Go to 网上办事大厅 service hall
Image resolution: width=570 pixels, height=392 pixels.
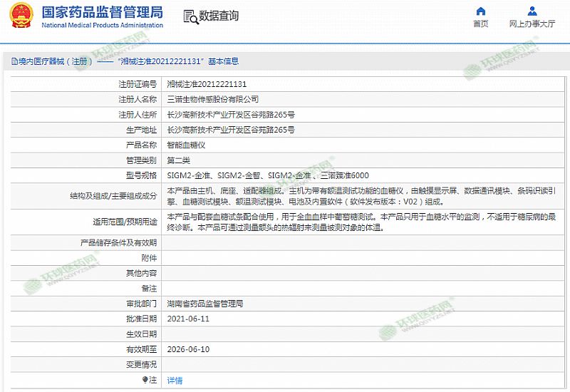(x=532, y=24)
